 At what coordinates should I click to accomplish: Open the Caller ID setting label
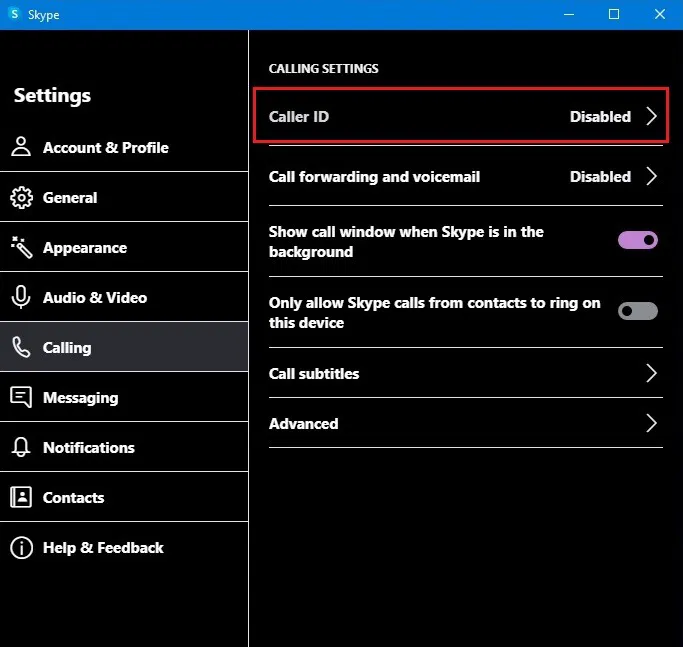pyautogui.click(x=299, y=117)
